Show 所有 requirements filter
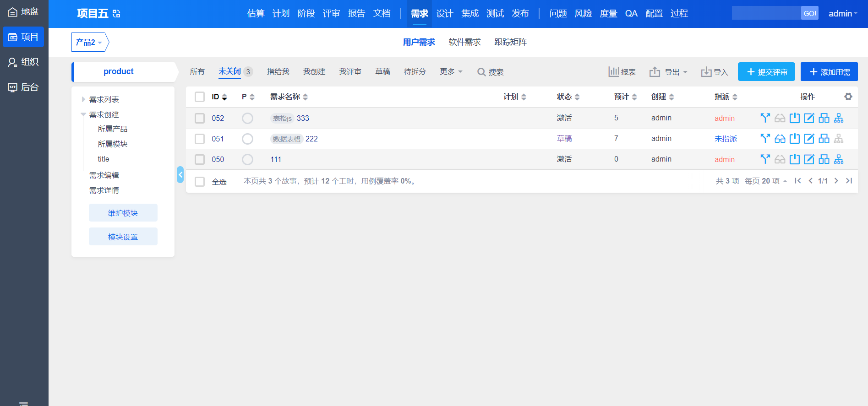 (x=197, y=72)
